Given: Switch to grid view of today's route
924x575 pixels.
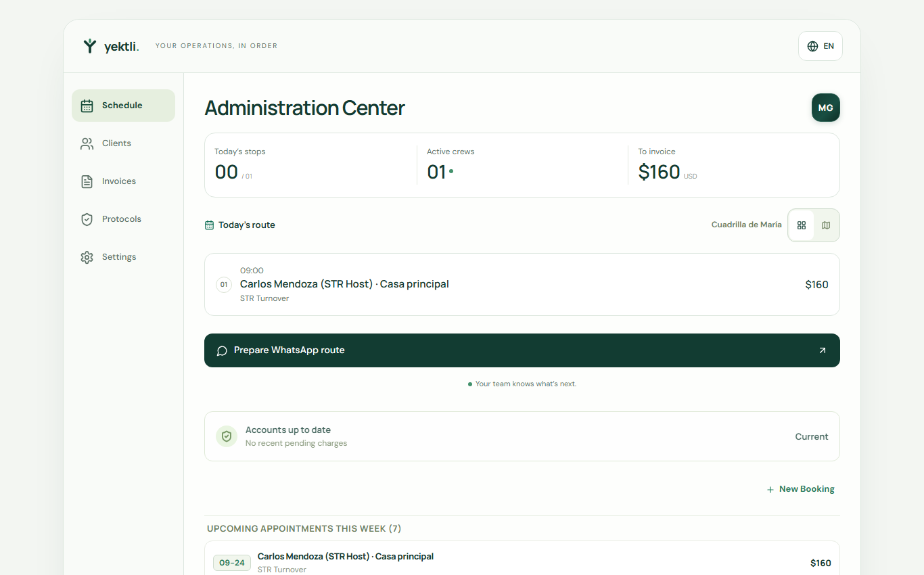Looking at the screenshot, I should 802,225.
